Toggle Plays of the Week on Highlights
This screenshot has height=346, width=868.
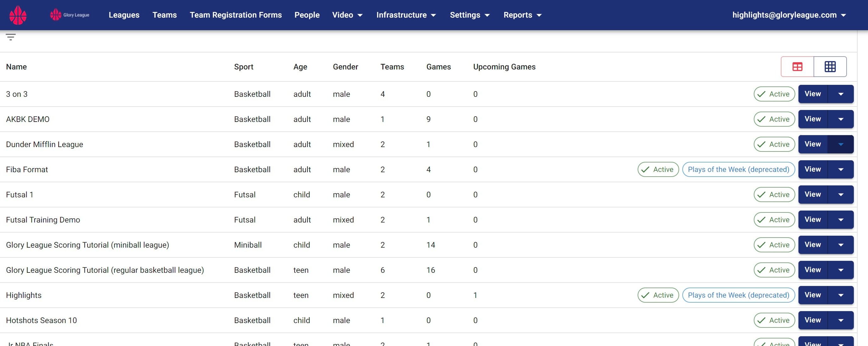[x=738, y=295]
